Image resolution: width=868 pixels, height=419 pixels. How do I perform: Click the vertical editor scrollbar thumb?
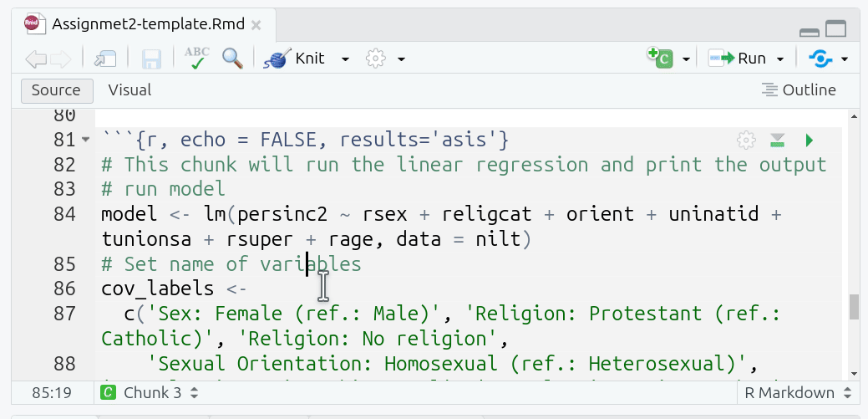coord(854,306)
